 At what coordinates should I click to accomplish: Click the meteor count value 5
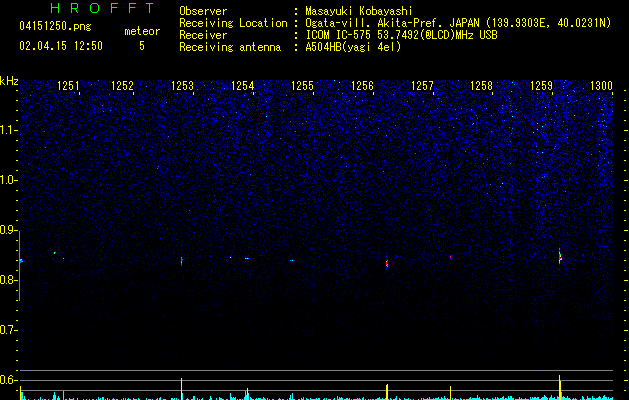coord(142,46)
